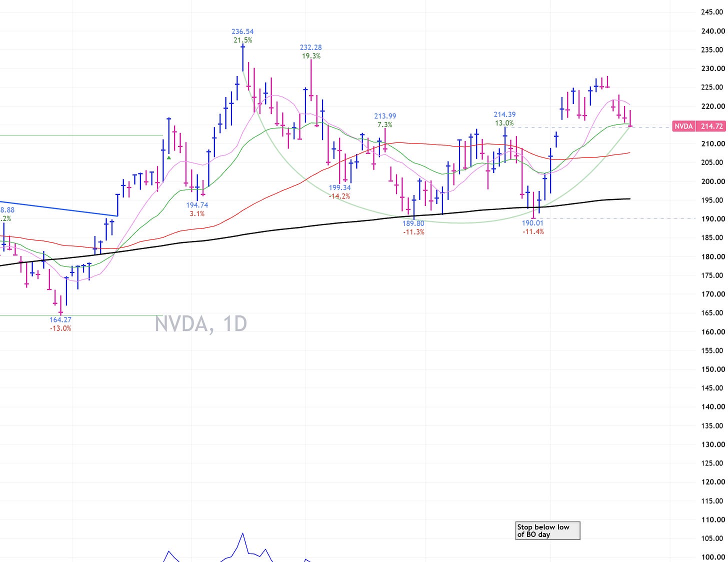728x562 pixels.
Task: Click the small green triangle marker
Action: tap(169, 158)
